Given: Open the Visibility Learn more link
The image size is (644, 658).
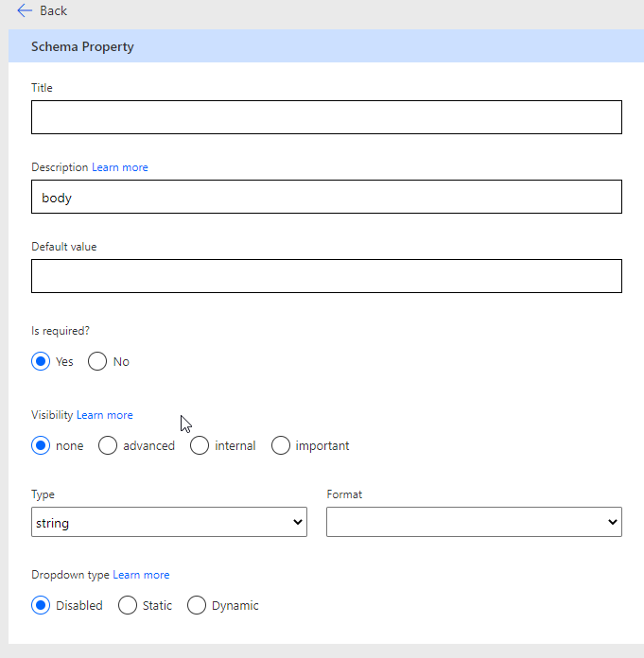Looking at the screenshot, I should point(104,415).
